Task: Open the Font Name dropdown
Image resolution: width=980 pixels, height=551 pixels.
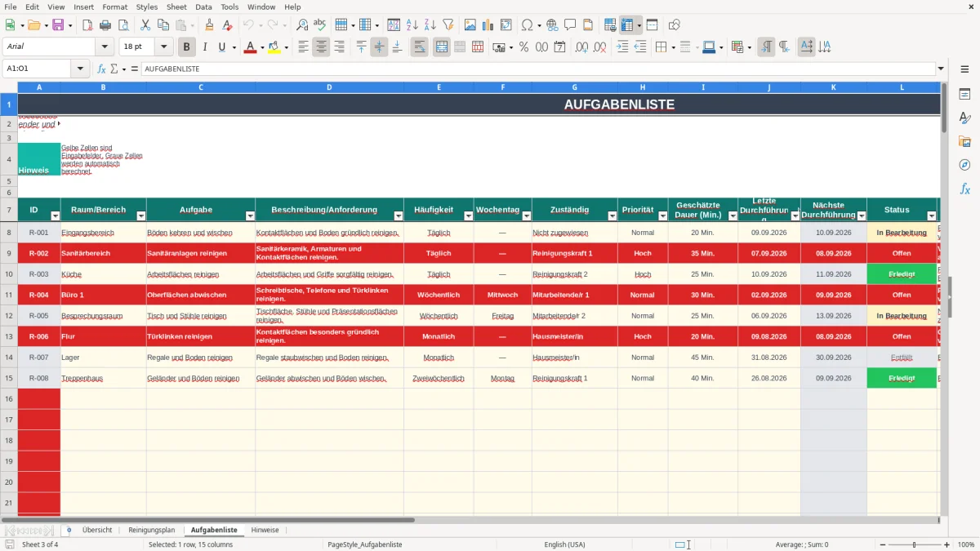Action: pos(105,47)
